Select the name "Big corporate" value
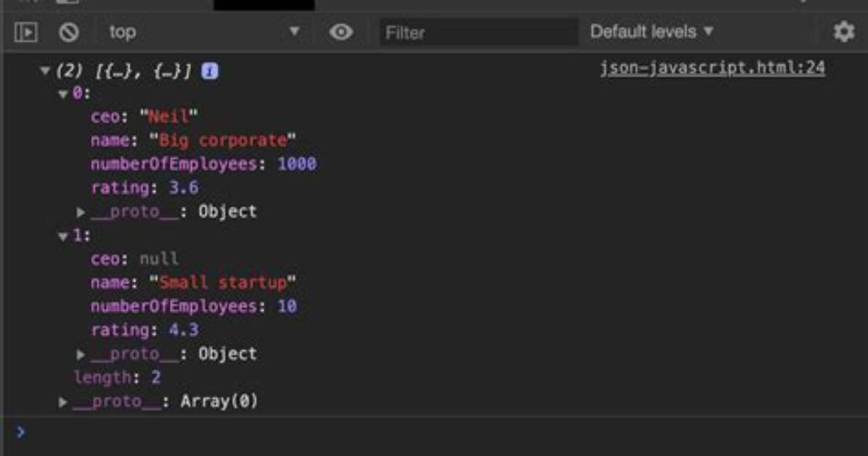This screenshot has height=456, width=868. (223, 140)
